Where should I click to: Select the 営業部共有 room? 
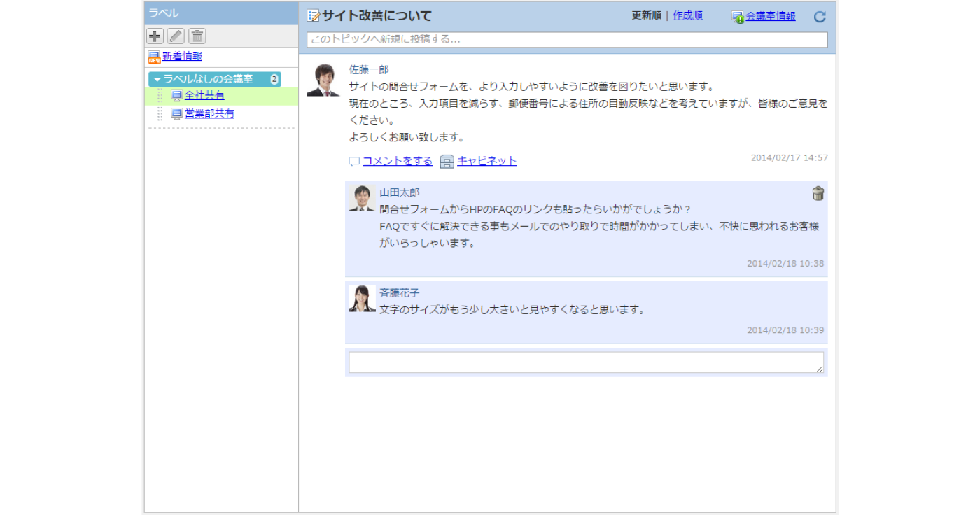(x=209, y=113)
